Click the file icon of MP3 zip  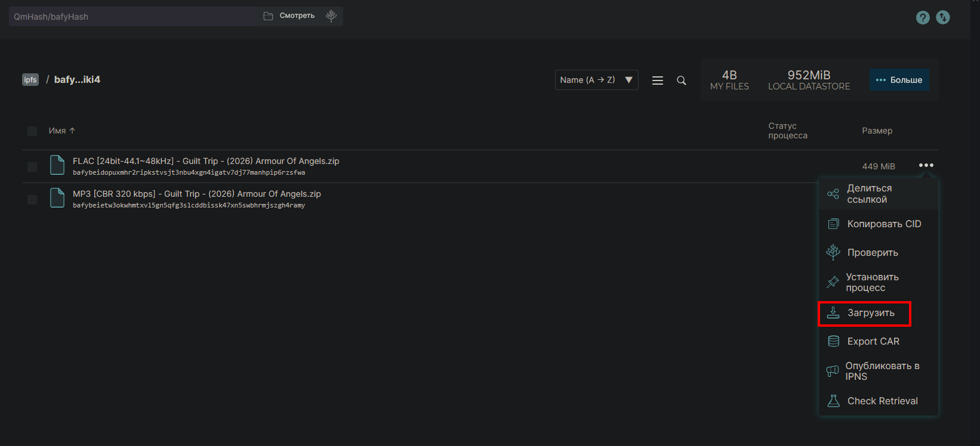tap(57, 198)
